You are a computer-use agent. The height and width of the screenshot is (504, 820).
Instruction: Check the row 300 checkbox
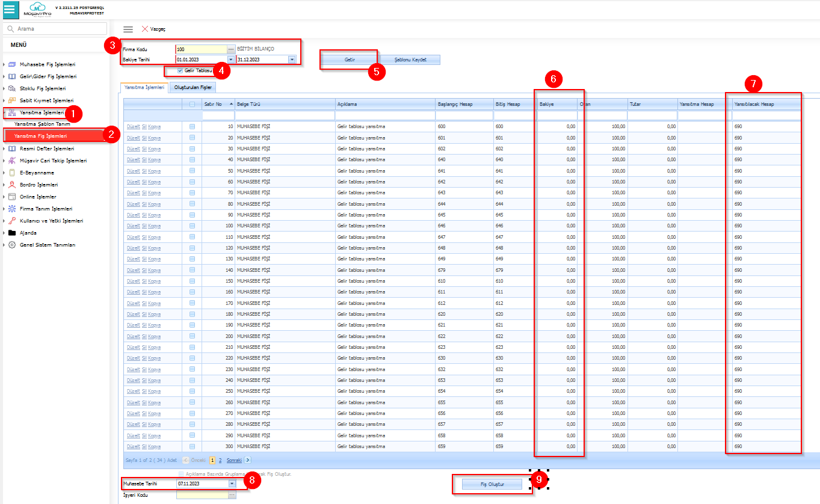(192, 446)
